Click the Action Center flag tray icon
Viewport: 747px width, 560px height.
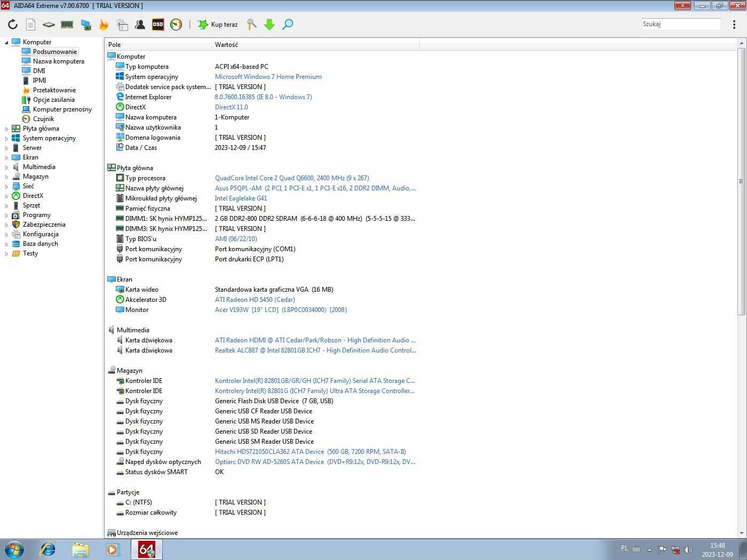pyautogui.click(x=662, y=549)
